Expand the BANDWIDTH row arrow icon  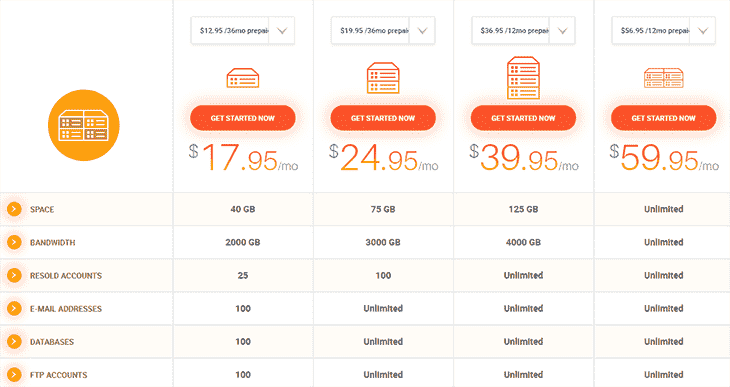[x=14, y=242]
